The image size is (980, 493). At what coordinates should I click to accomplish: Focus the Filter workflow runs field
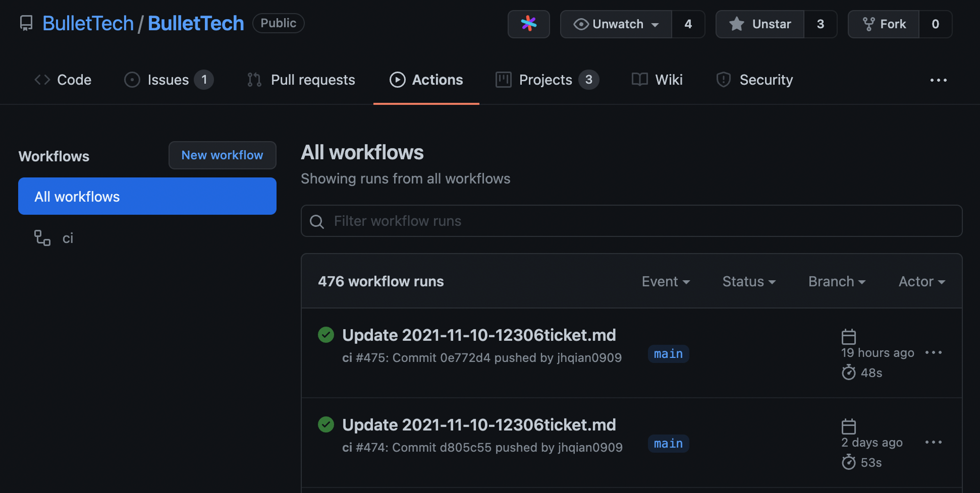[632, 221]
